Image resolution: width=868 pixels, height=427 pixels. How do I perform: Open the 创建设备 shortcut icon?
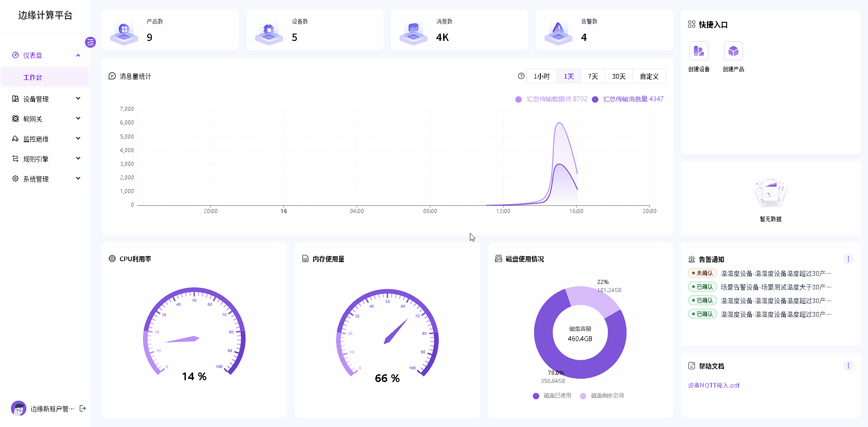click(x=698, y=51)
